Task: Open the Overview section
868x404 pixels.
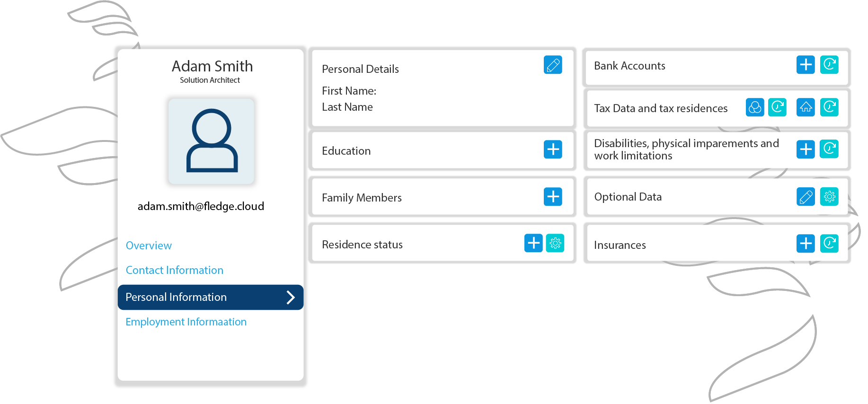Action: 149,246
